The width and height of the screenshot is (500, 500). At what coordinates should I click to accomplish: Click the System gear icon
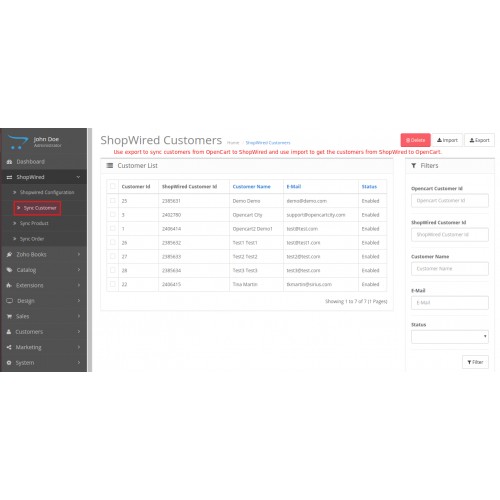click(x=9, y=363)
